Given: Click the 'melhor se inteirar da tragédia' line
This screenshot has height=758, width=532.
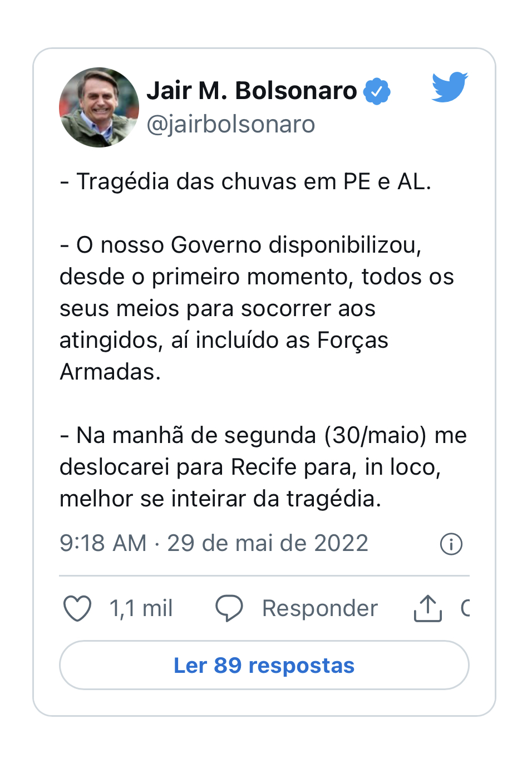Looking at the screenshot, I should (x=220, y=499).
